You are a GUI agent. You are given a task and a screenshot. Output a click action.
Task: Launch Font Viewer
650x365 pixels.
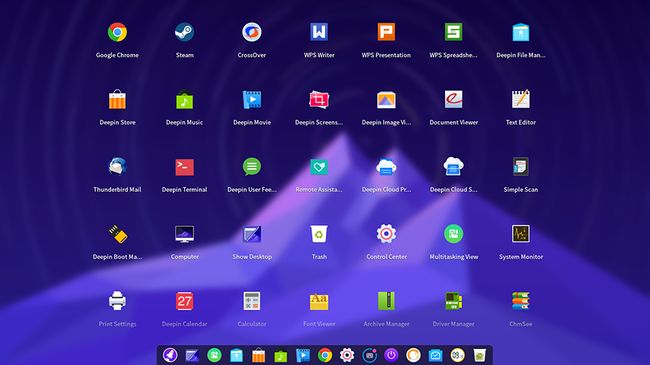click(319, 301)
